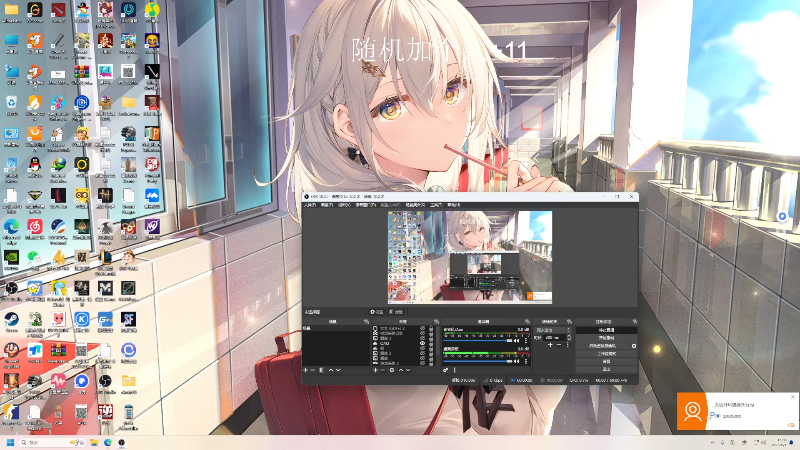Screen dimensions: 800x450
Task: Open the Help menu in OBS
Action: 454,205
